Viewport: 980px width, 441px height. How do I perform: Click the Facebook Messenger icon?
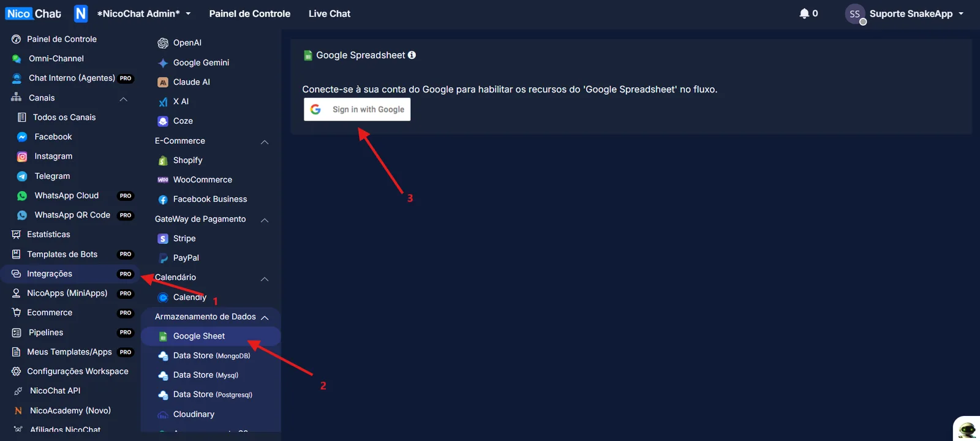[x=22, y=137]
